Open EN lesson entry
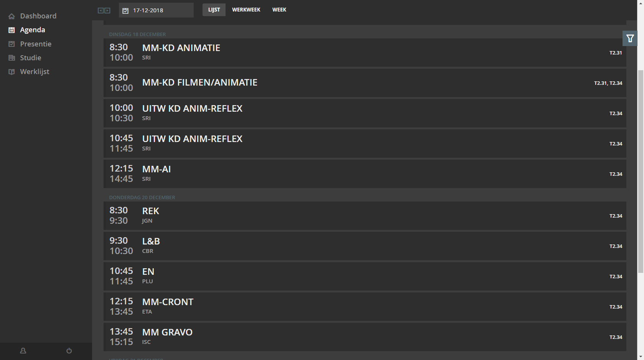644x360 pixels. coord(365,276)
